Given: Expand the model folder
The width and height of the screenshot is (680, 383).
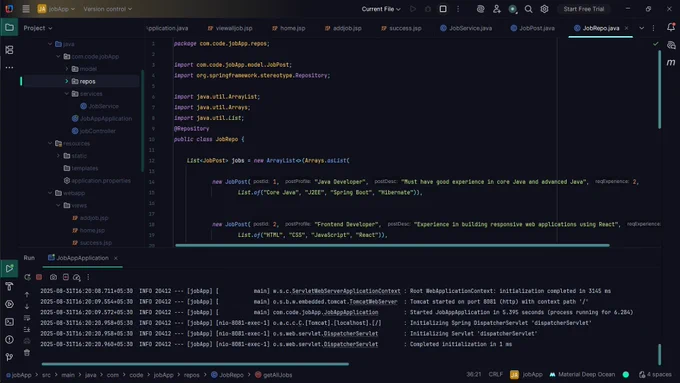Looking at the screenshot, I should (67, 69).
